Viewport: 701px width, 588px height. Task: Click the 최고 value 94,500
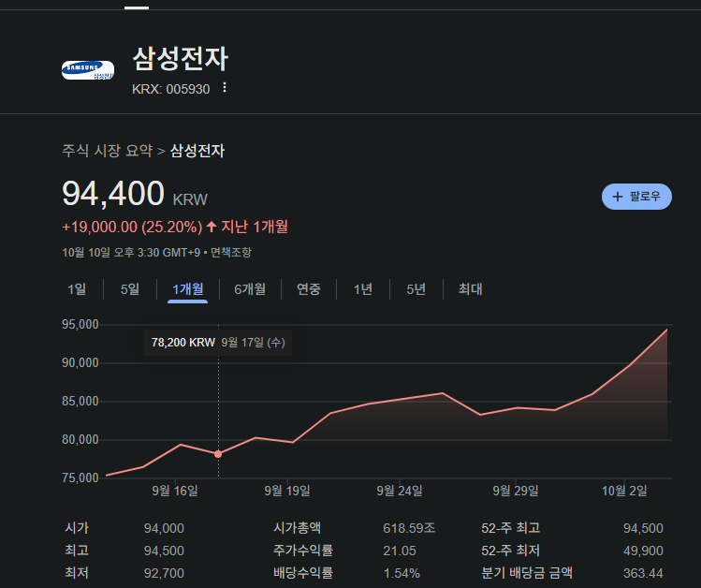164,551
